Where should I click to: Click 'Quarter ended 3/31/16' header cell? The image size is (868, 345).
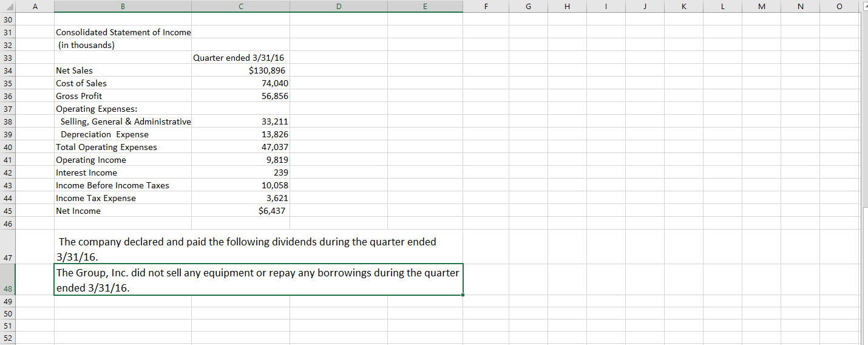click(x=240, y=58)
